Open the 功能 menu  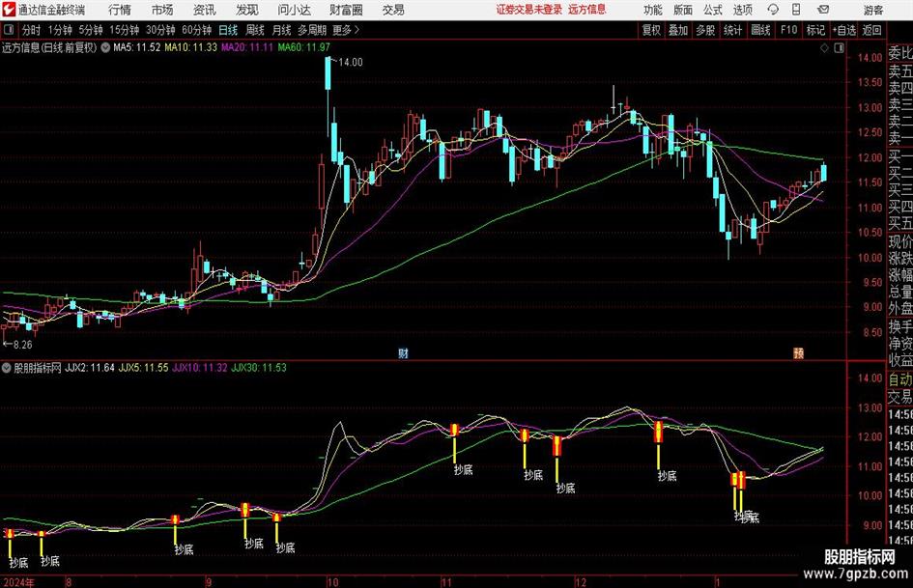653,10
